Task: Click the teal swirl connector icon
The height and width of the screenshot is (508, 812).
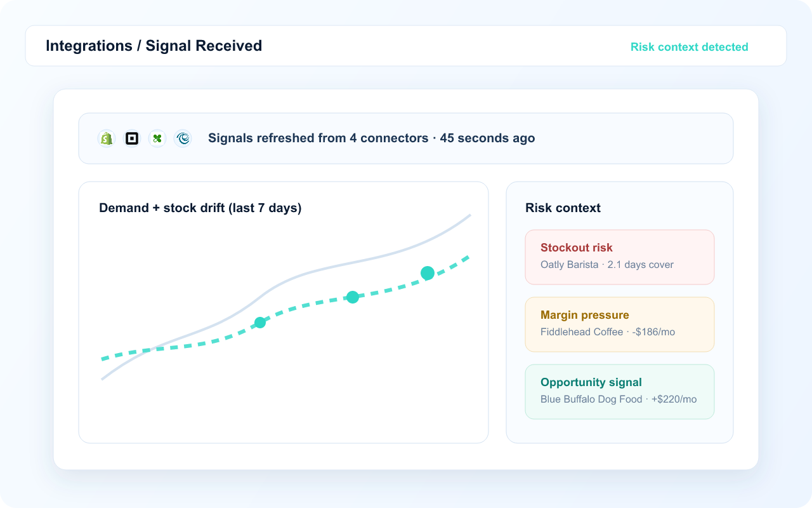Action: tap(183, 138)
